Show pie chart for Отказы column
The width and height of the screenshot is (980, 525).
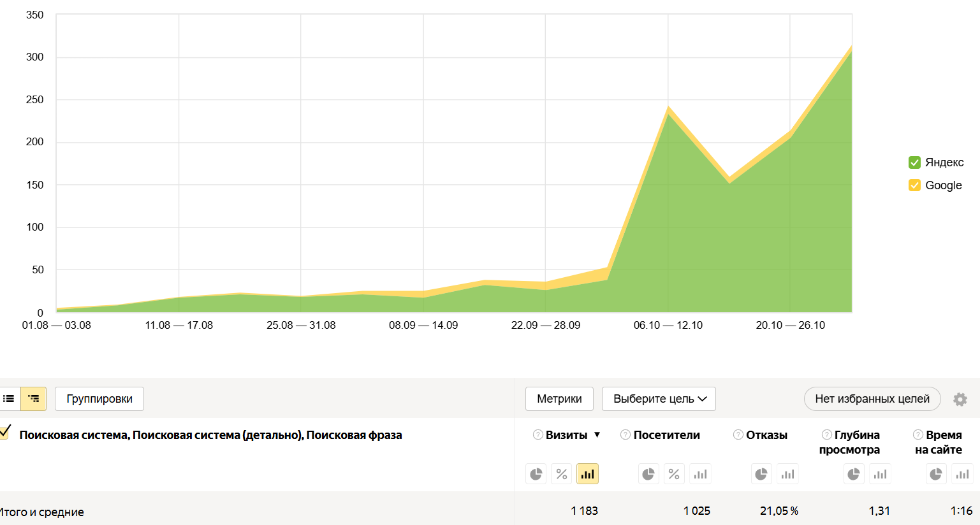[761, 474]
